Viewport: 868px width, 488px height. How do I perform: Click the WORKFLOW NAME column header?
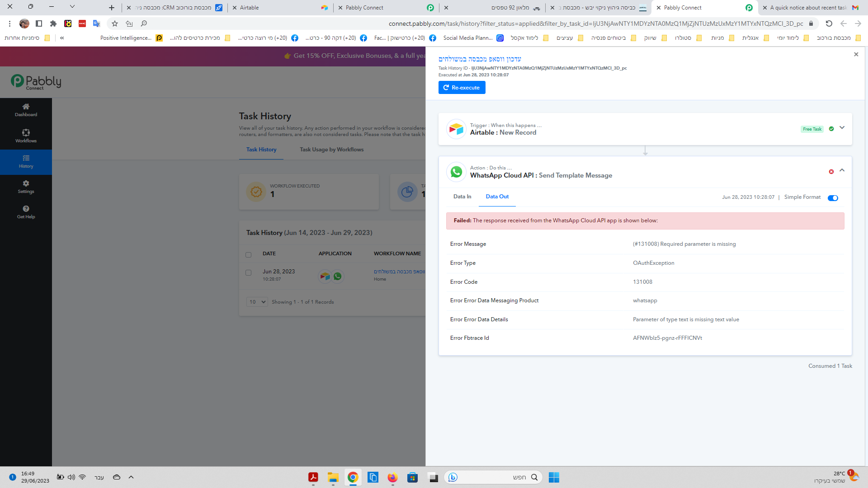(397, 253)
